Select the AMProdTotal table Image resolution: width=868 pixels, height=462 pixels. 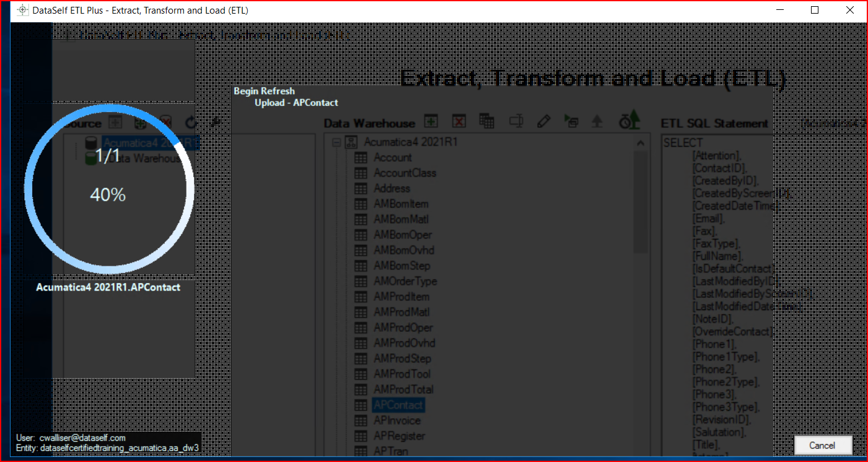[403, 390]
